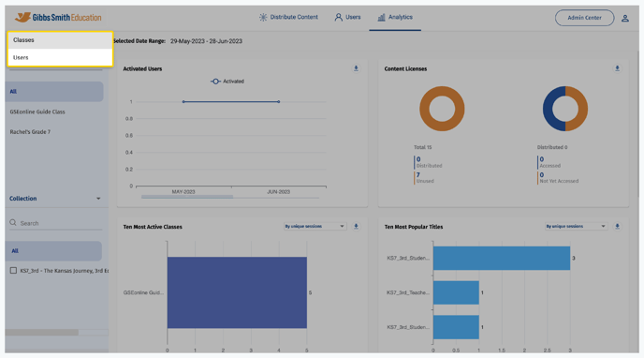This screenshot has width=644, height=358.
Task: Download the Activated Users chart
Action: [356, 68]
